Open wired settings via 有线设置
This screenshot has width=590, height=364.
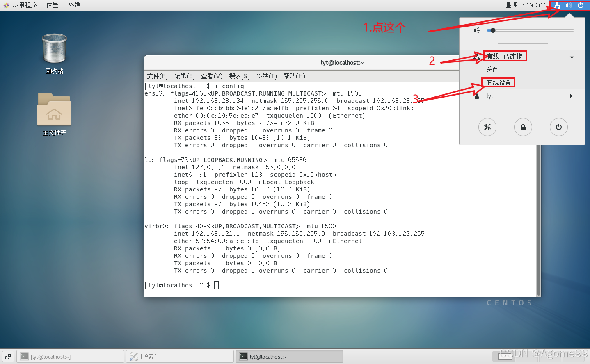click(x=498, y=82)
